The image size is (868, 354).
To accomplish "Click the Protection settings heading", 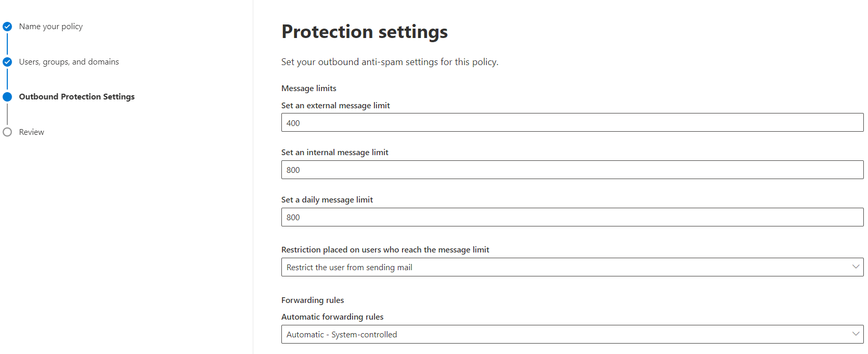I will point(365,32).
